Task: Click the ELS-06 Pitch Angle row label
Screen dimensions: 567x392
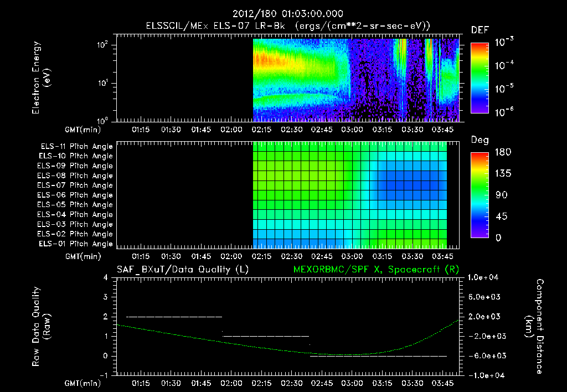Action: [x=75, y=195]
